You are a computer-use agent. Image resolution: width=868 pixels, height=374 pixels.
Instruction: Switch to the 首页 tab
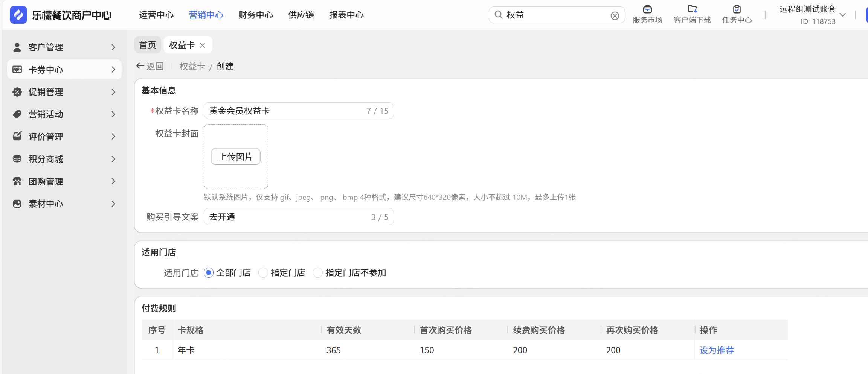(148, 45)
